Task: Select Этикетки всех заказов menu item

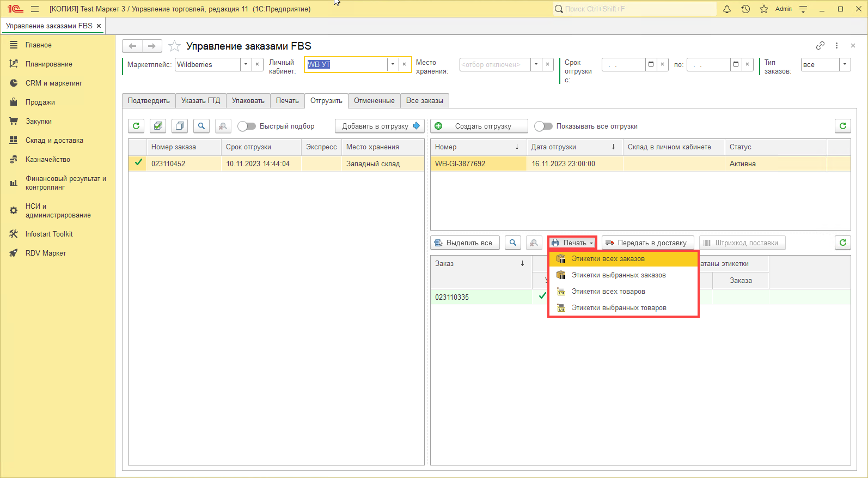Action: (623, 259)
